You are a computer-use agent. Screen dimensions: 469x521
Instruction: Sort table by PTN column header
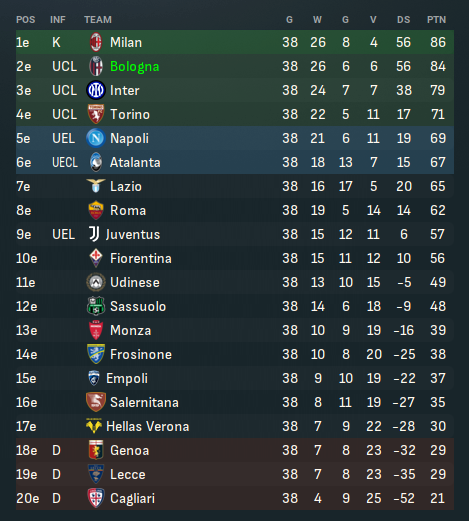coord(436,20)
